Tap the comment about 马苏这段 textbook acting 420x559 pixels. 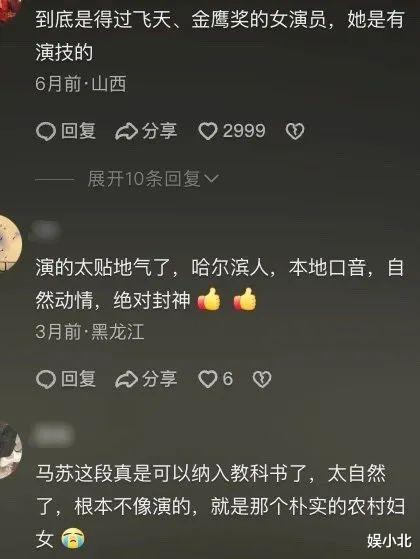click(220, 506)
